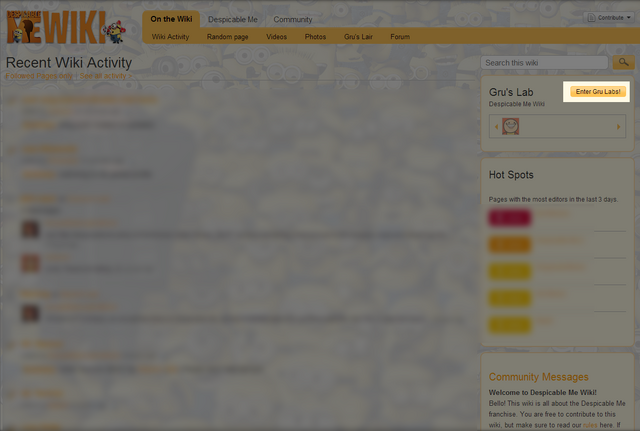Open the Despicable Me navigation tab
The height and width of the screenshot is (431, 640).
click(x=233, y=20)
